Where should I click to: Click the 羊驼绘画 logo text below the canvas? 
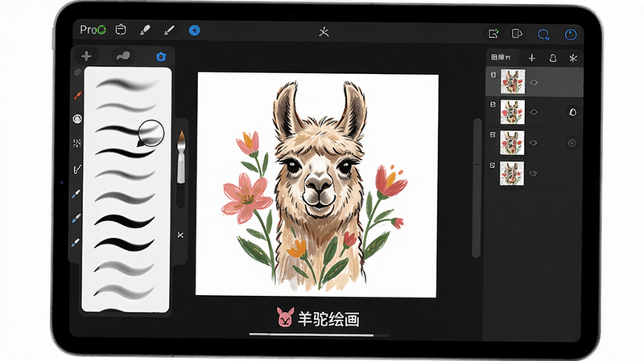[328, 318]
